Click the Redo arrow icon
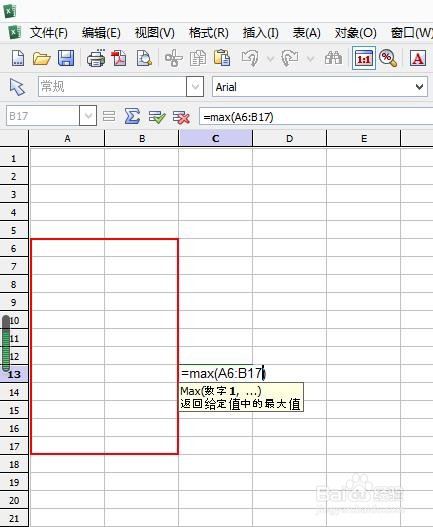Screen dimensions: 433x527 (x=289, y=58)
